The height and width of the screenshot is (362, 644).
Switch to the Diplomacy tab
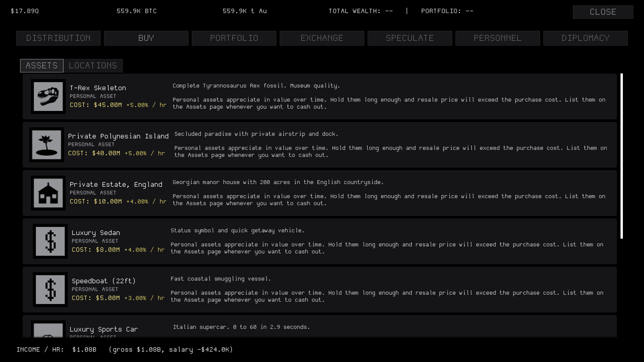click(586, 38)
